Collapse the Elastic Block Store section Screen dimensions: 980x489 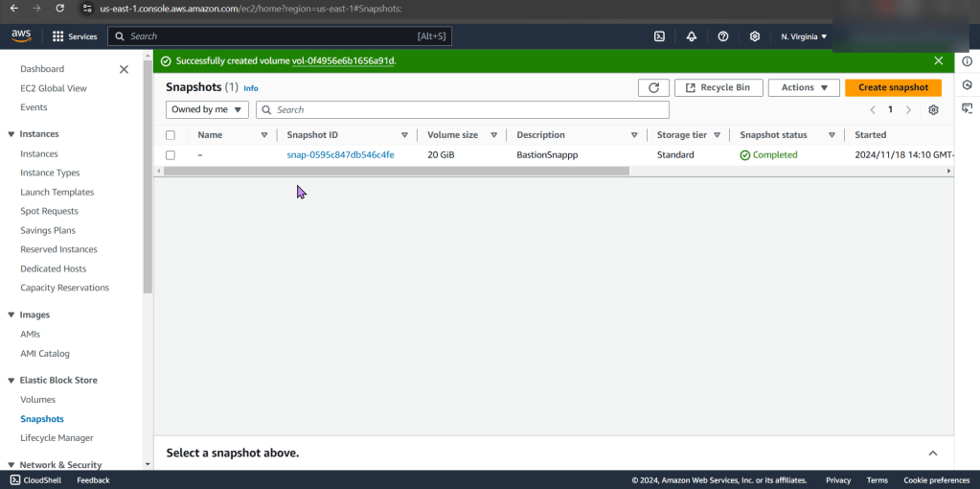click(11, 381)
